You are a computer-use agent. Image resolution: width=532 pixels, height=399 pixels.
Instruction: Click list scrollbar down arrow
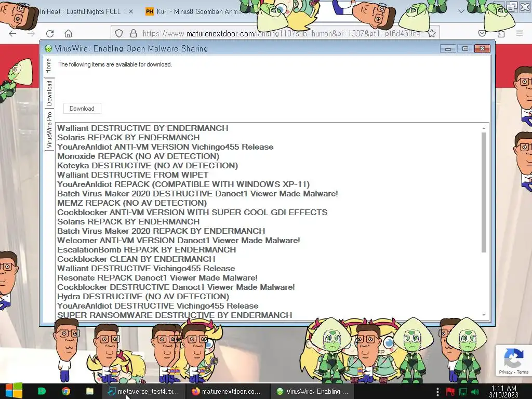click(x=484, y=315)
